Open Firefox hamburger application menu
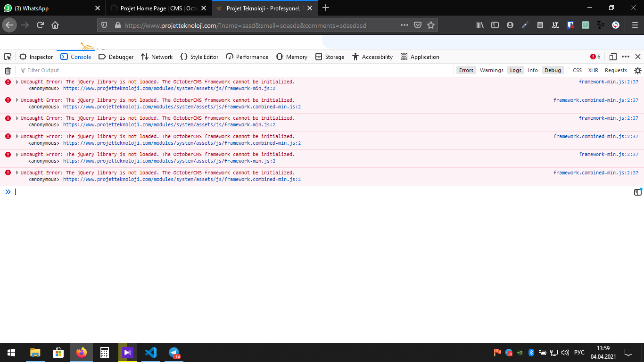644x362 pixels. [x=635, y=25]
